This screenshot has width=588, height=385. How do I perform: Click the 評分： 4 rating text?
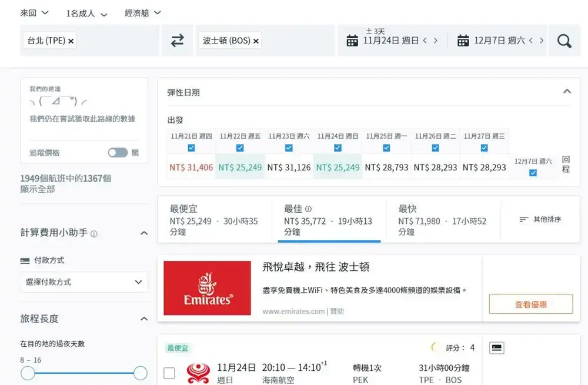[460, 348]
